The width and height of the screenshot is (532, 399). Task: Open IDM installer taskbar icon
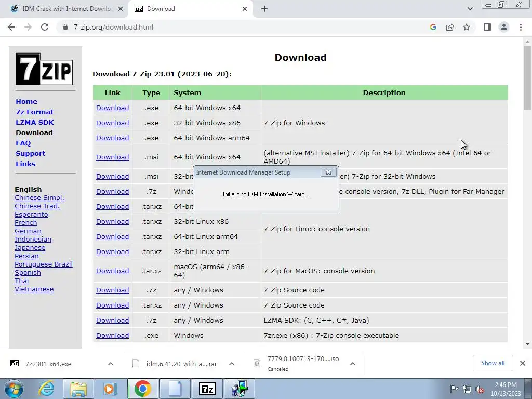[x=240, y=389]
